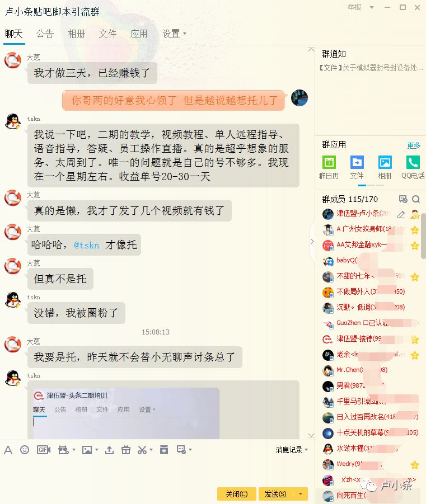This screenshot has height=504, width=426.
Task: Click the upload file icon
Action: [109, 450]
